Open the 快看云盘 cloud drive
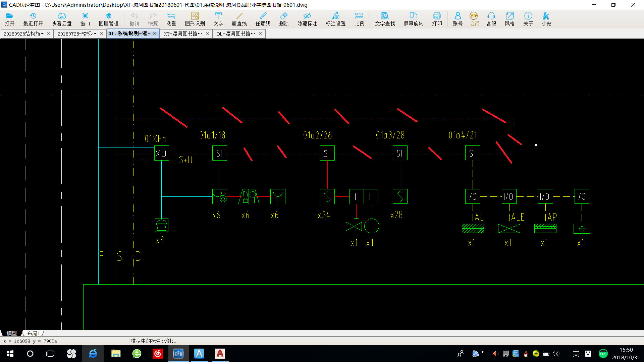 (62, 19)
